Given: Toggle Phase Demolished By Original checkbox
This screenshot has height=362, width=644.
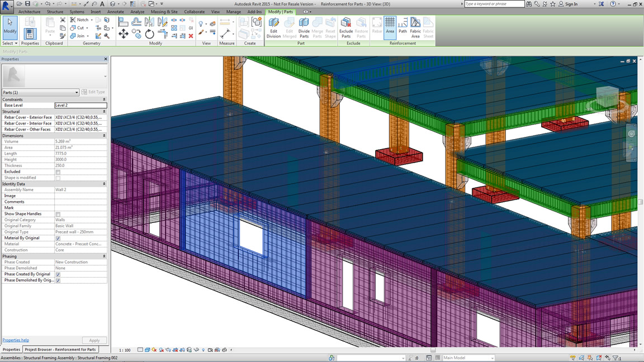Looking at the screenshot, I should pyautogui.click(x=58, y=281).
